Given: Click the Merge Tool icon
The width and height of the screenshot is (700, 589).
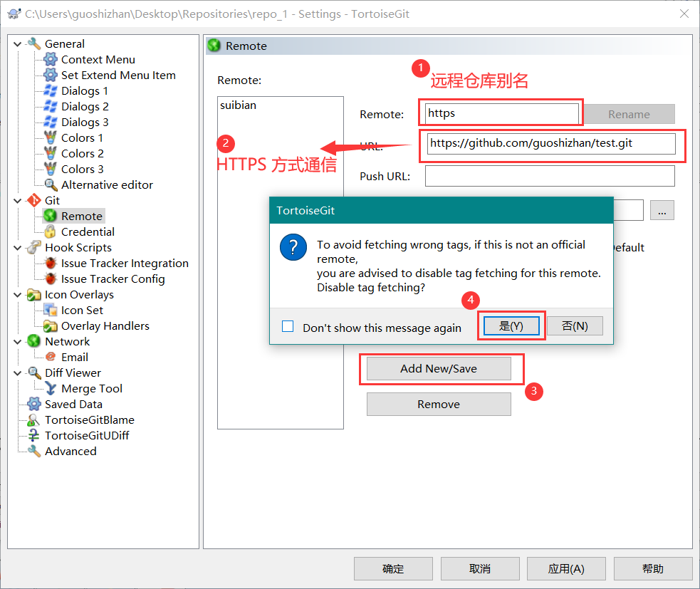Looking at the screenshot, I should [51, 388].
